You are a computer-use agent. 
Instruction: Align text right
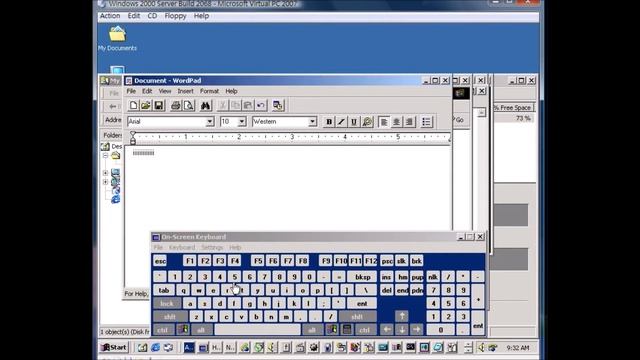[409, 122]
